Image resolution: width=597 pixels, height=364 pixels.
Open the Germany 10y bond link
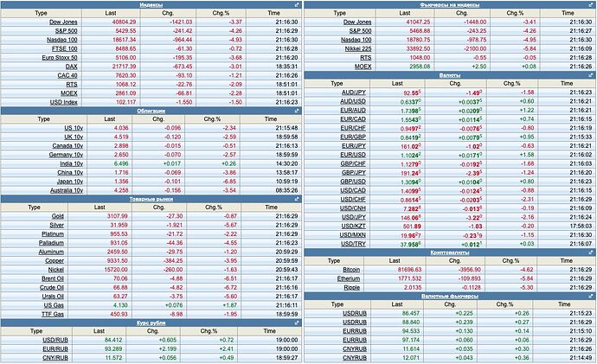66,155
